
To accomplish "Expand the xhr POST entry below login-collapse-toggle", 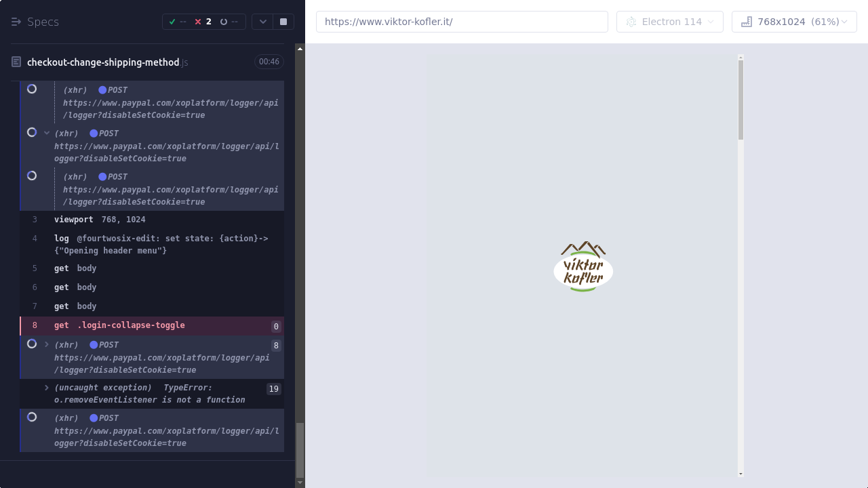I will [47, 344].
